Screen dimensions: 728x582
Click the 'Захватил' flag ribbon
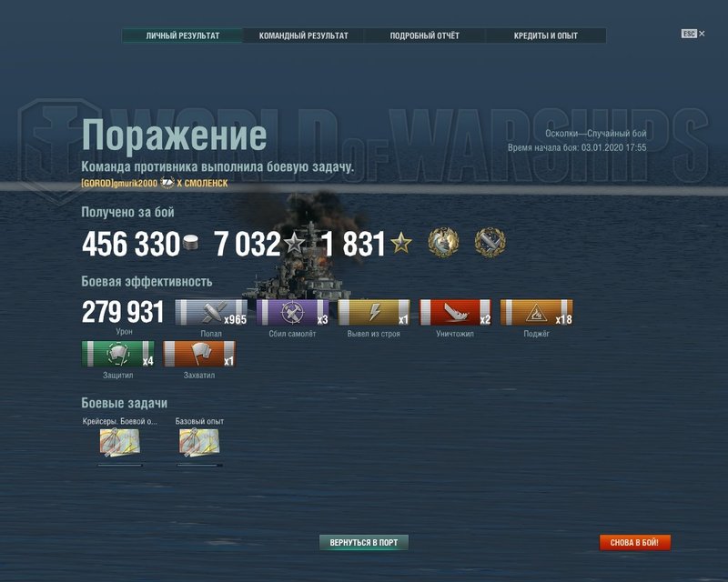click(x=199, y=354)
